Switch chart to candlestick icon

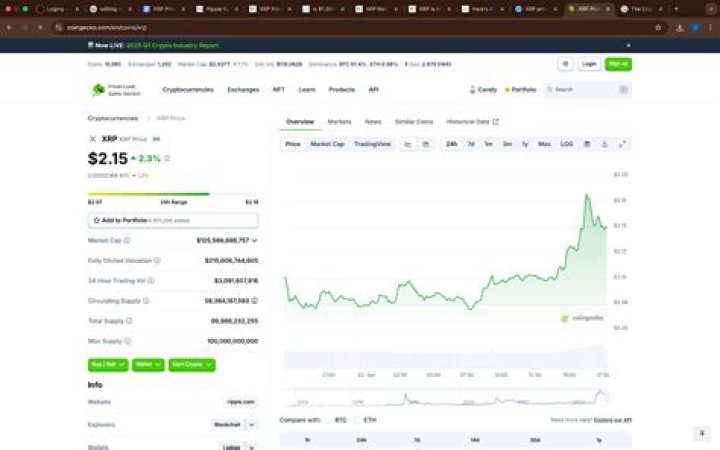426,144
